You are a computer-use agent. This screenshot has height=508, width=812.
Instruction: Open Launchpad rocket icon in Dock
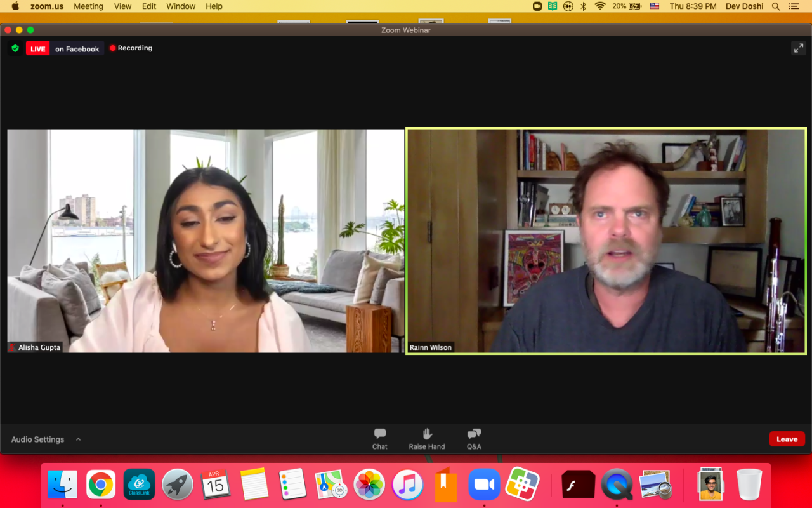(x=178, y=485)
